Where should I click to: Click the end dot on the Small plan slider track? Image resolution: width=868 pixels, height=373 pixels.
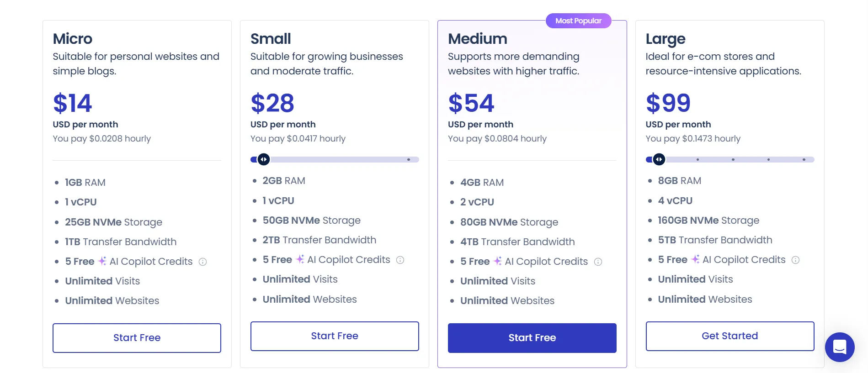[409, 159]
